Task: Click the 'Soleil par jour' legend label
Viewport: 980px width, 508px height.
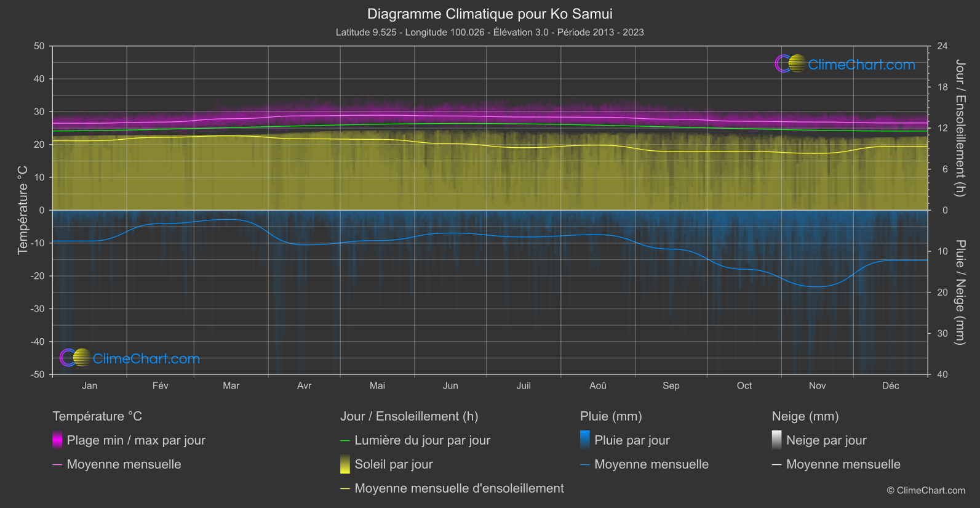Action: 394,464
